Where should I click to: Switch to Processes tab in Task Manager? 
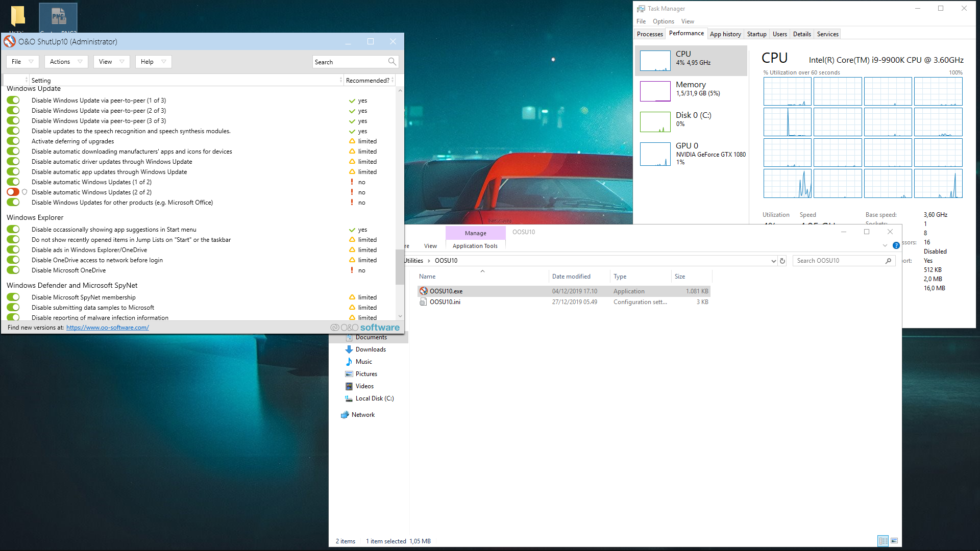[650, 34]
